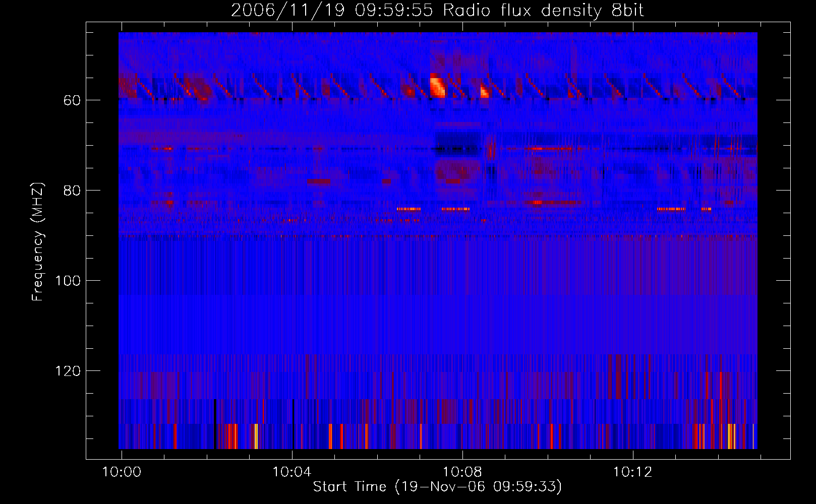Click the '100' frequency tick label
The image size is (816, 504).
[68, 281]
